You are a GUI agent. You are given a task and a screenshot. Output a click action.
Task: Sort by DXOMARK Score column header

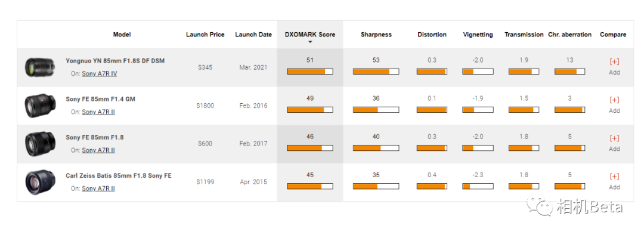310,35
